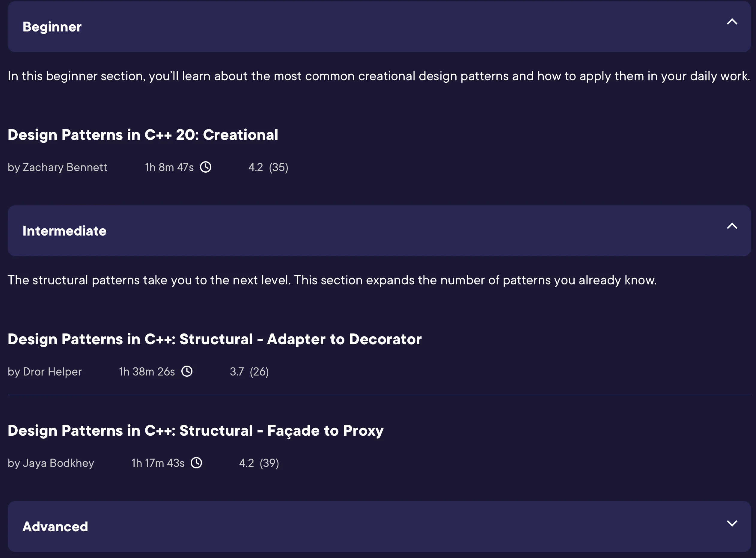Click the Intermediate section heading text
This screenshot has height=558, width=756.
coord(64,231)
